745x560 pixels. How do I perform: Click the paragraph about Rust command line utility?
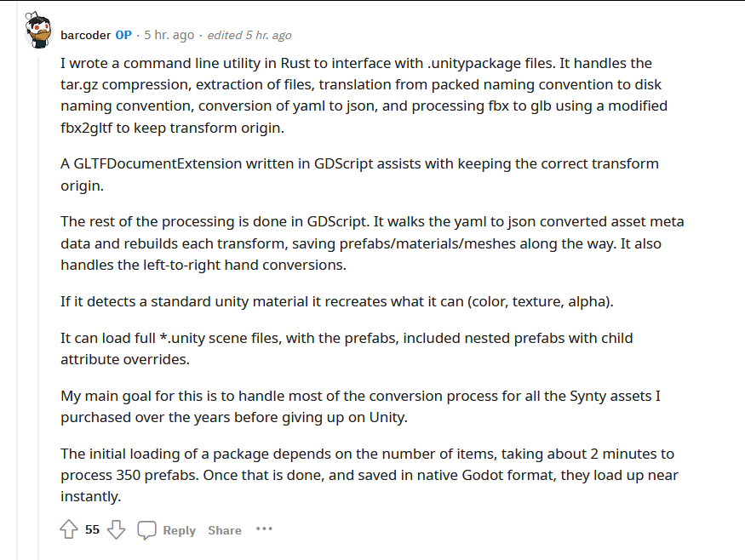click(x=364, y=95)
